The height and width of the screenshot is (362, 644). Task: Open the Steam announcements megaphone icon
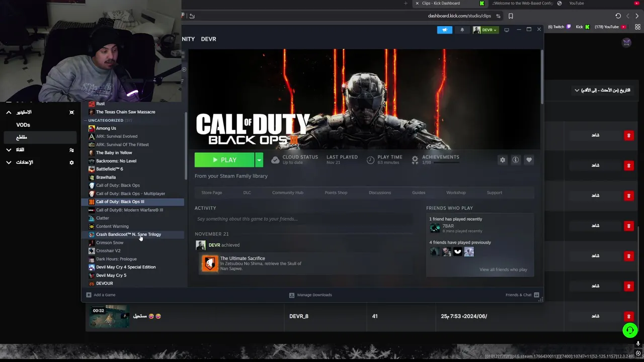[x=445, y=30]
